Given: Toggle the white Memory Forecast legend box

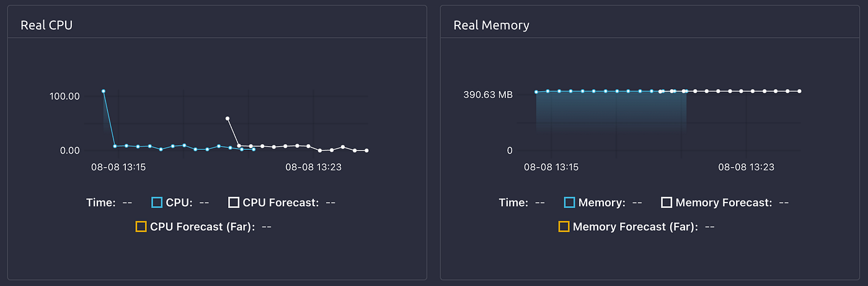Looking at the screenshot, I should [666, 202].
